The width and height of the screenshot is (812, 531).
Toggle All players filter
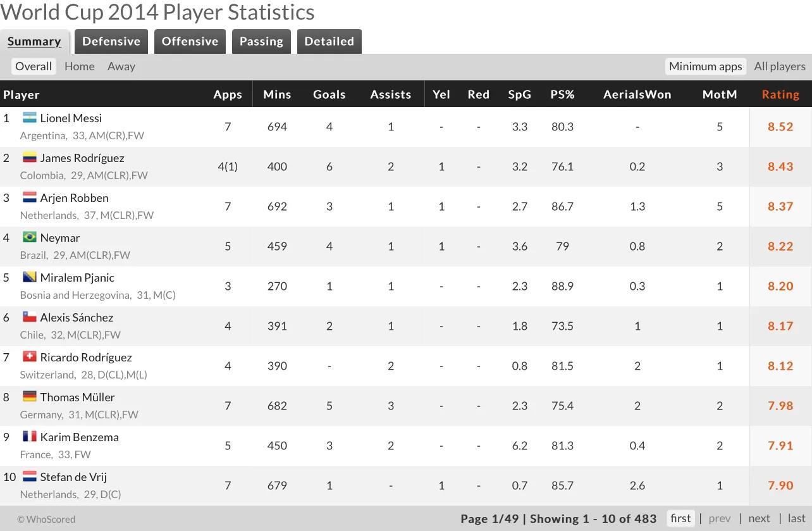pyautogui.click(x=779, y=66)
